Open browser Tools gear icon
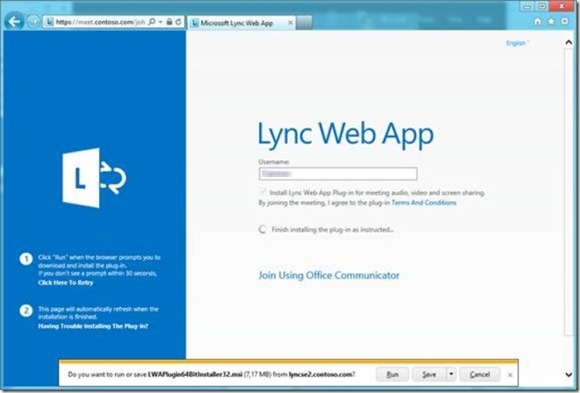580x393 pixels. [564, 21]
